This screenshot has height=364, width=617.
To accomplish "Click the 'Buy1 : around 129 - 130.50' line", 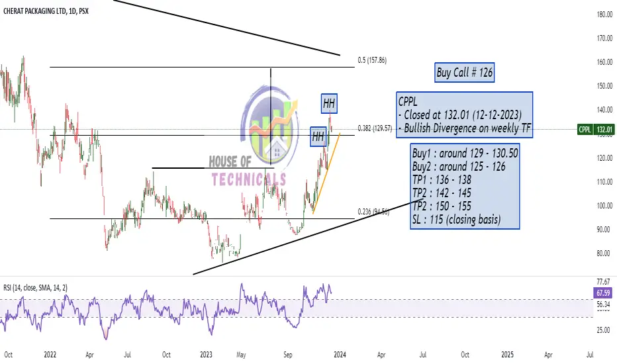I will point(465,153).
